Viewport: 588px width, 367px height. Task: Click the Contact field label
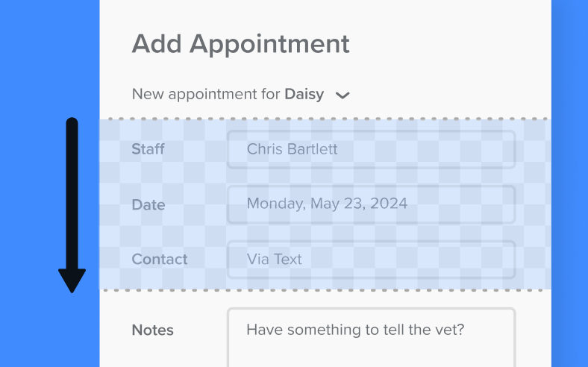click(x=160, y=260)
